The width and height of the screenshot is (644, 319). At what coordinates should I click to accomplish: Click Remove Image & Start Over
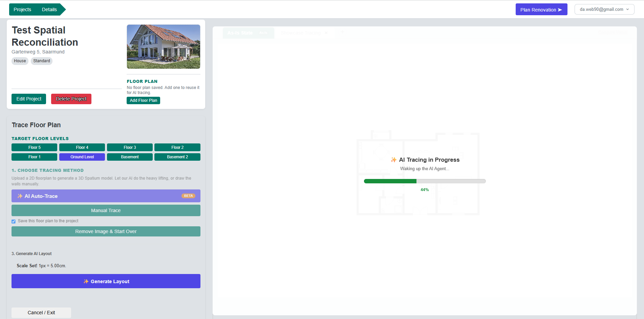coord(106,231)
